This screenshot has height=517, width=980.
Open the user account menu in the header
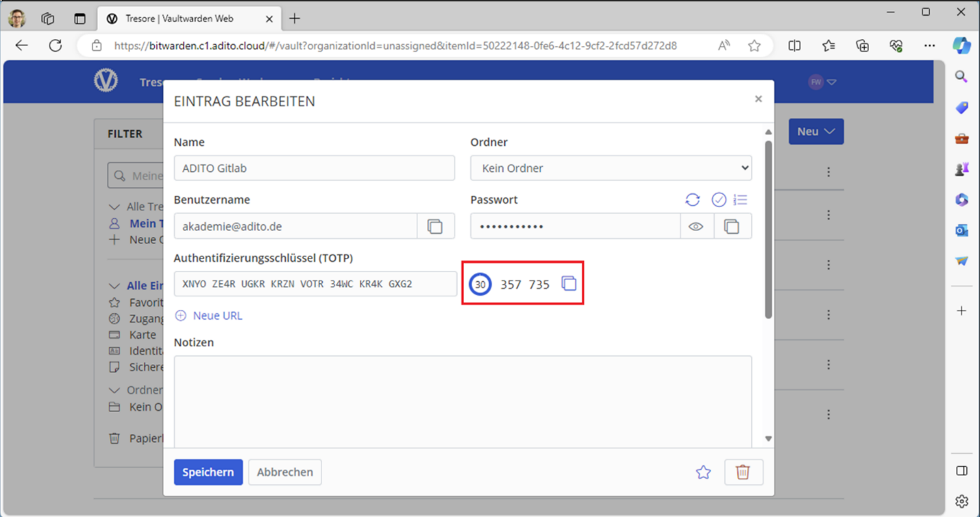pos(822,82)
